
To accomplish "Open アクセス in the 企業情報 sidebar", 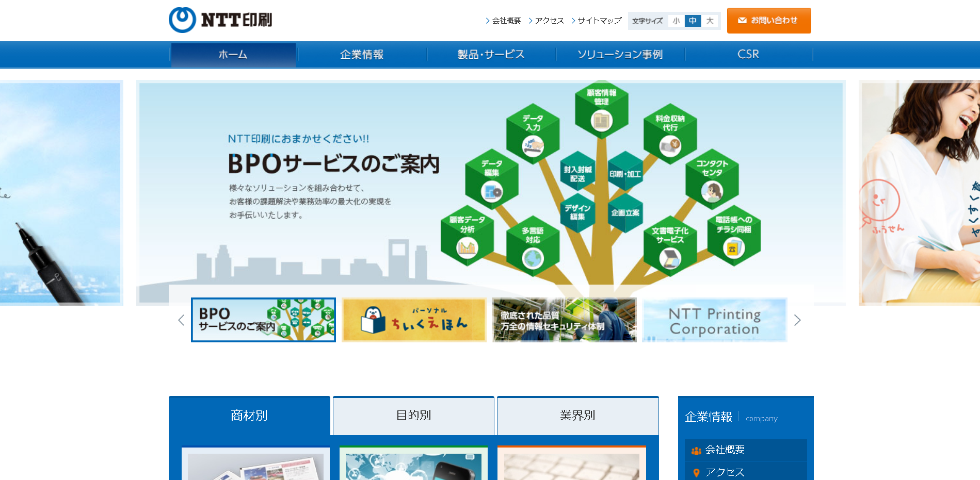I will click(x=746, y=472).
